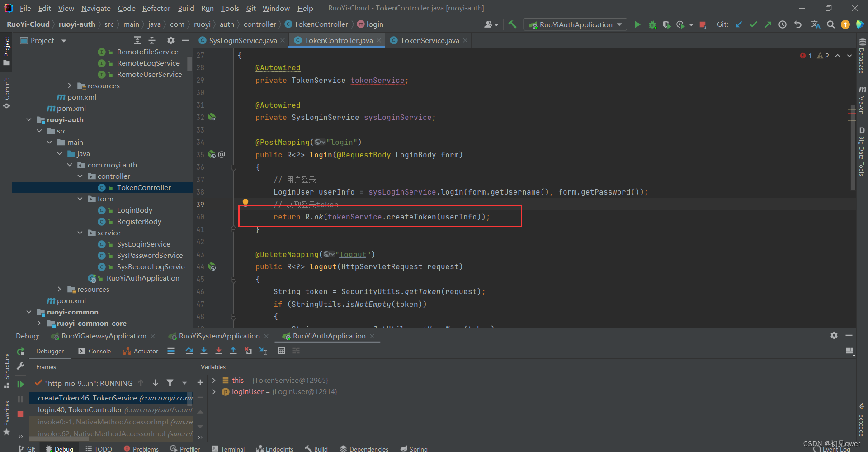868x452 pixels.
Task: Stop the running application red square in toolbar
Action: (703, 24)
